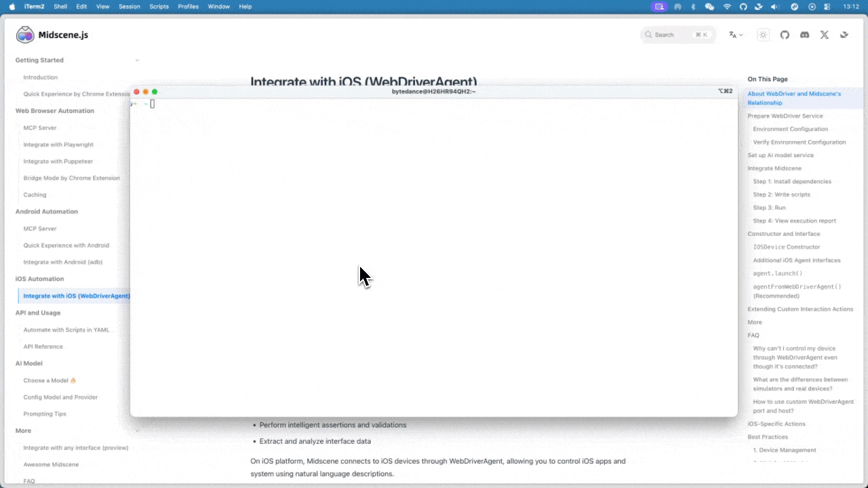Jump to Set up AI model service

[x=781, y=155]
